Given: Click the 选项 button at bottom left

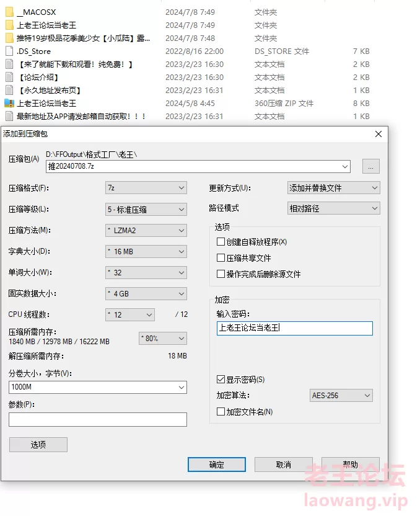Looking at the screenshot, I should [x=38, y=445].
